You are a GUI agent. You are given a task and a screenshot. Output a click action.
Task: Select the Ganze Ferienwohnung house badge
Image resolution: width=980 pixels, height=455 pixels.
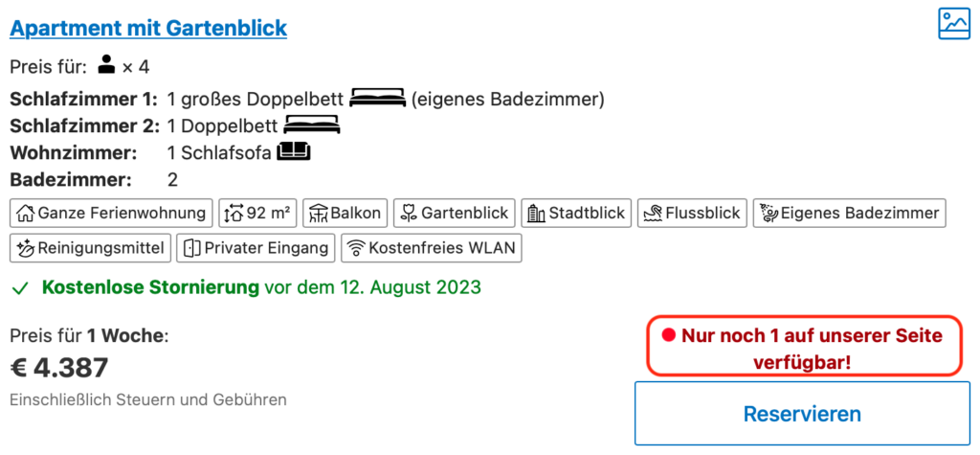(111, 213)
